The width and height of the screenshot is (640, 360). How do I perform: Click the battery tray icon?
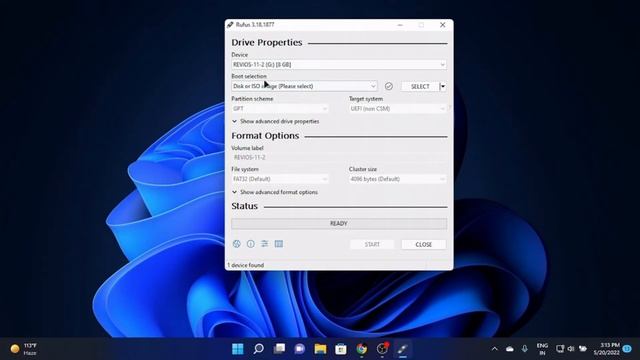[x=583, y=349]
